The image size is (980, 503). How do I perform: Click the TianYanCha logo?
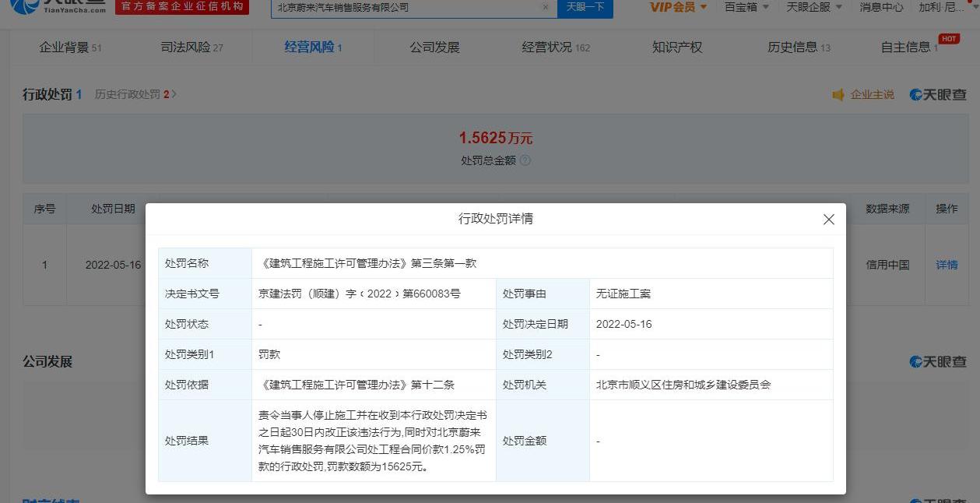click(x=59, y=7)
